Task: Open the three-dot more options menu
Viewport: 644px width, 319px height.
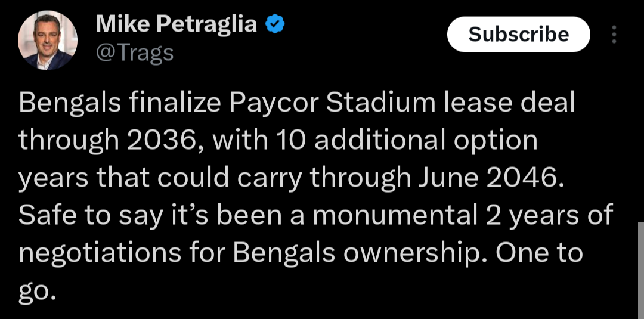Action: [614, 35]
